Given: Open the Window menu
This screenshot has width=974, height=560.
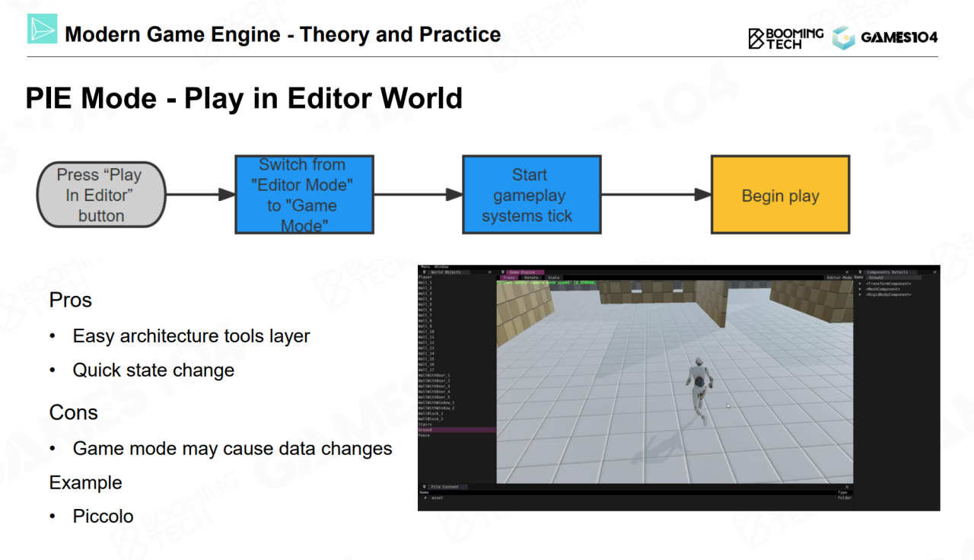Looking at the screenshot, I should pos(441,266).
